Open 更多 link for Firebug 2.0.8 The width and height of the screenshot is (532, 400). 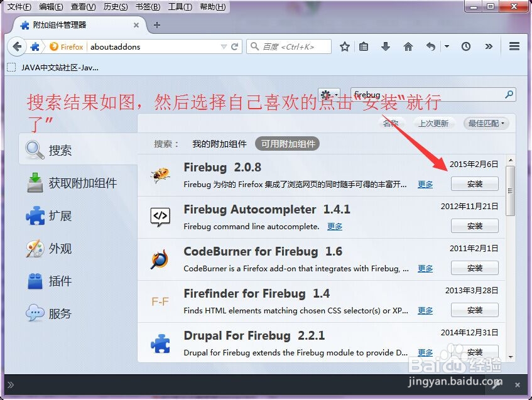[x=425, y=184]
